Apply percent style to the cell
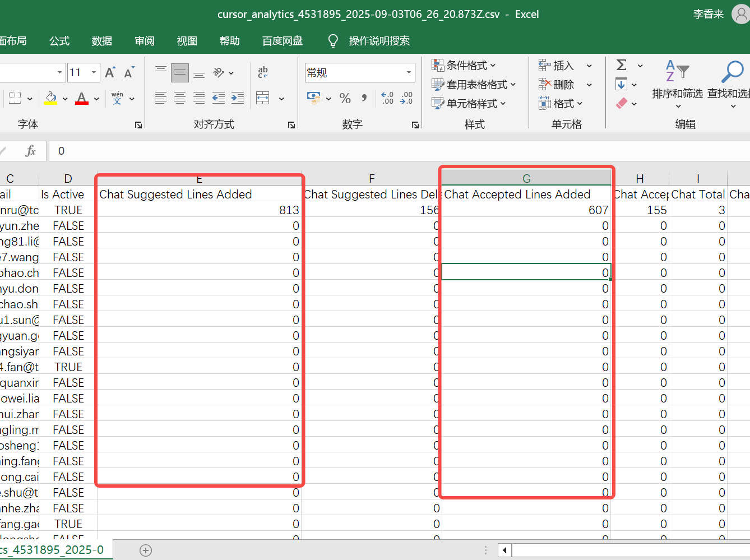The width and height of the screenshot is (750, 560). (345, 99)
